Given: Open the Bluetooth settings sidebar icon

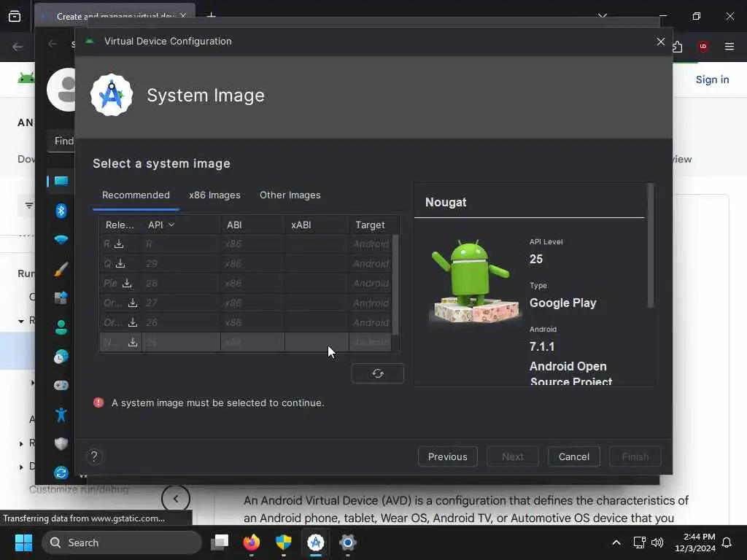Looking at the screenshot, I should pyautogui.click(x=61, y=211).
